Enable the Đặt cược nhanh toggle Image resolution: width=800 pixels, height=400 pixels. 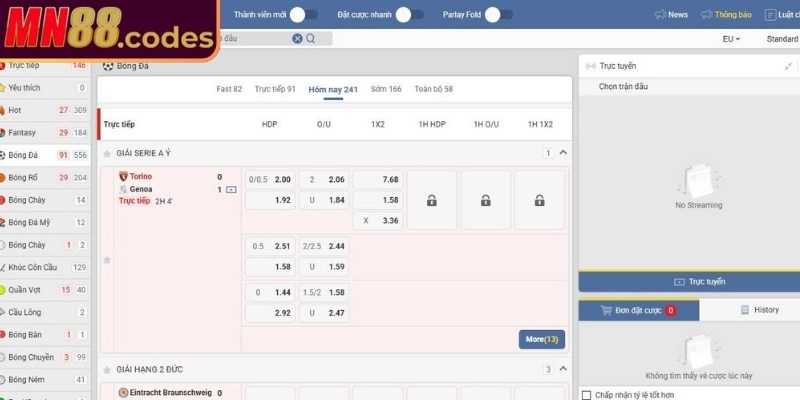pos(402,15)
